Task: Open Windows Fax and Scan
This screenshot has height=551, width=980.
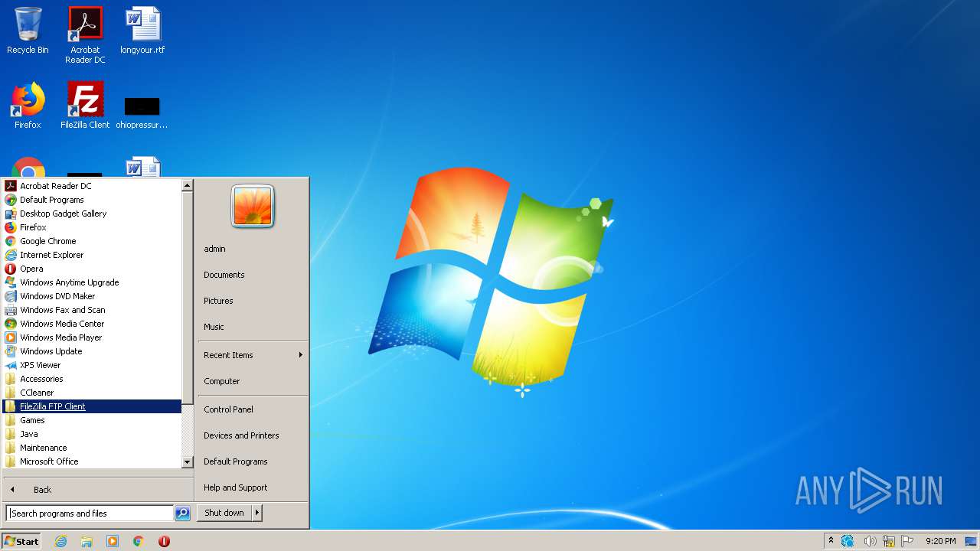Action: (93, 310)
